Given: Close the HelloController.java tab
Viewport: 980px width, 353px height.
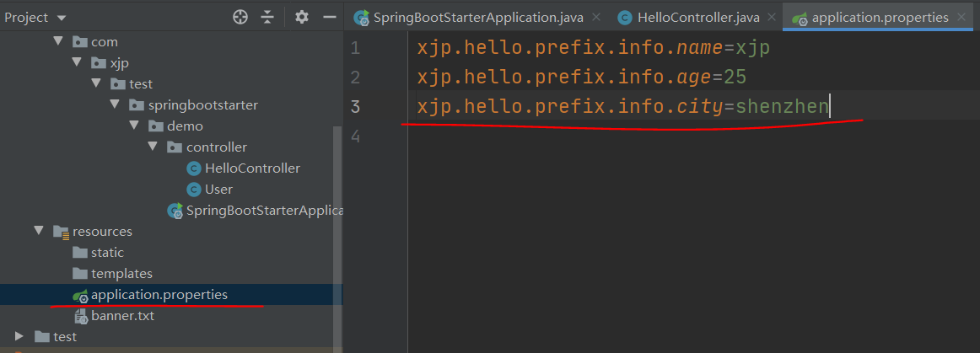Looking at the screenshot, I should click(x=773, y=19).
